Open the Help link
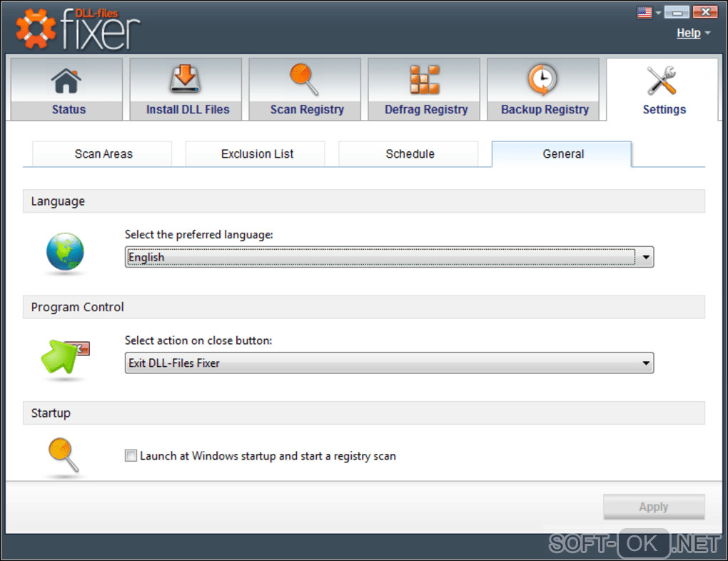The height and width of the screenshot is (561, 728). (689, 33)
